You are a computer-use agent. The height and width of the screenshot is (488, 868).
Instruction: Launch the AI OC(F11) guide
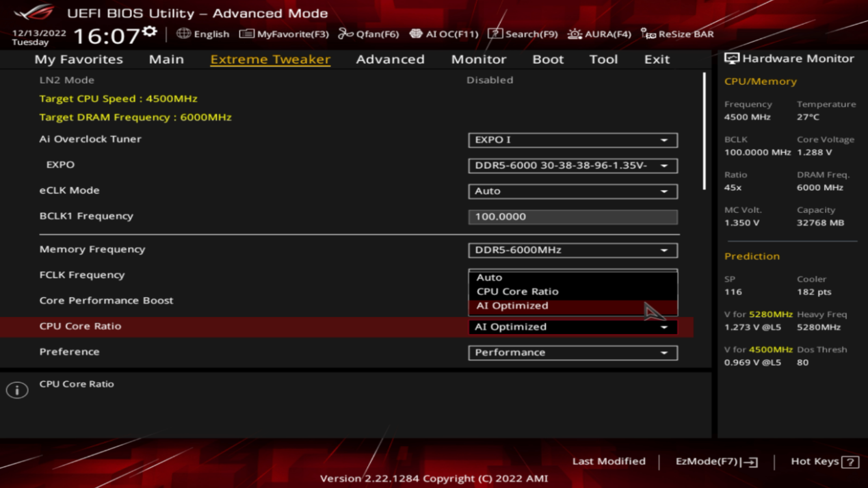point(443,34)
